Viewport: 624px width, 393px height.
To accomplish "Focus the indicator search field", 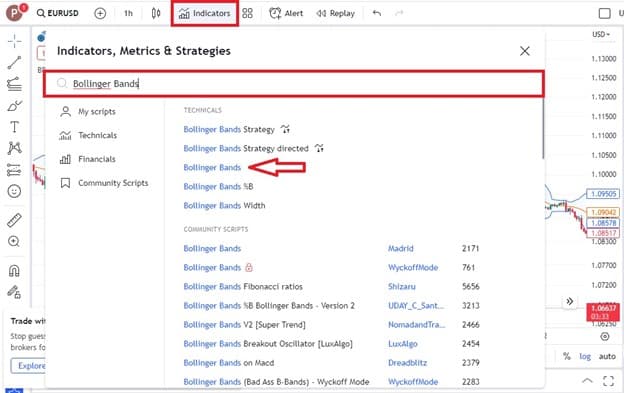I will [x=294, y=84].
